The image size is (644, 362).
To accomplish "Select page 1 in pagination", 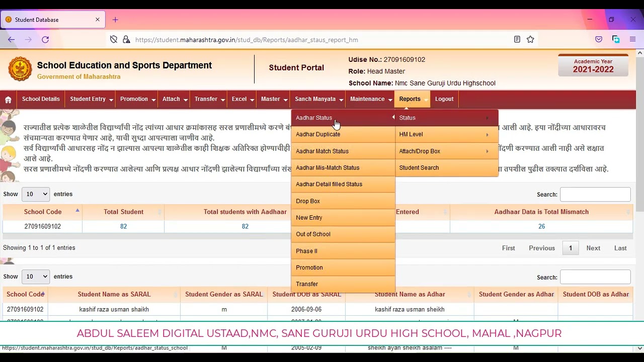I will [x=571, y=248].
